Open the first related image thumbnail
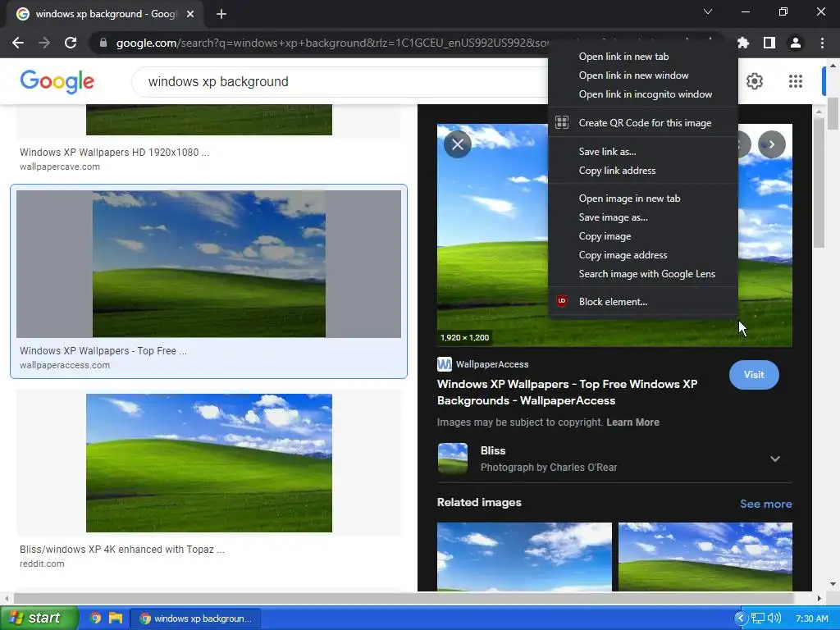The width and height of the screenshot is (840, 630). [524, 557]
